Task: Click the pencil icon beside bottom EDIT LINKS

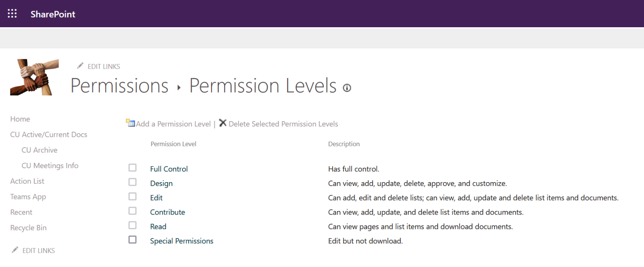Action: tap(15, 250)
